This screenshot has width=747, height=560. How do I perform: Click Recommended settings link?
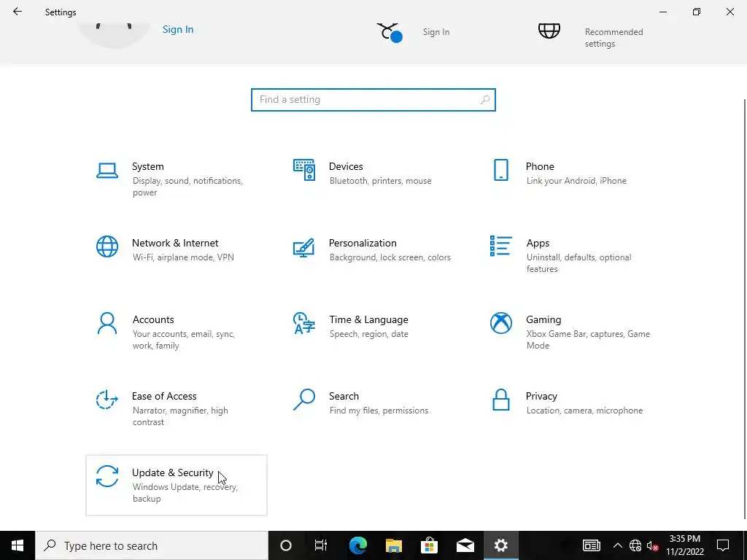(x=614, y=38)
